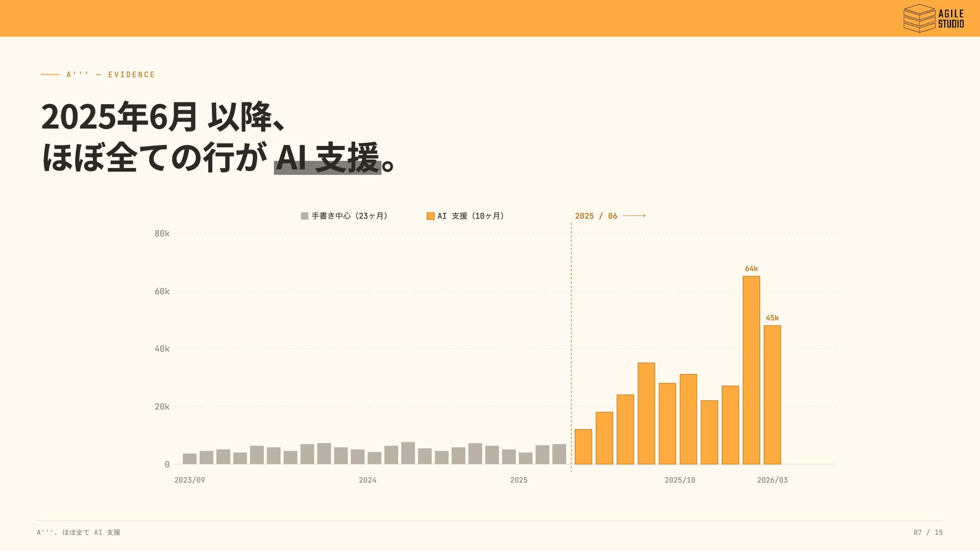Image resolution: width=980 pixels, height=551 pixels.
Task: Click the 07 / 15 page number
Action: [x=927, y=532]
